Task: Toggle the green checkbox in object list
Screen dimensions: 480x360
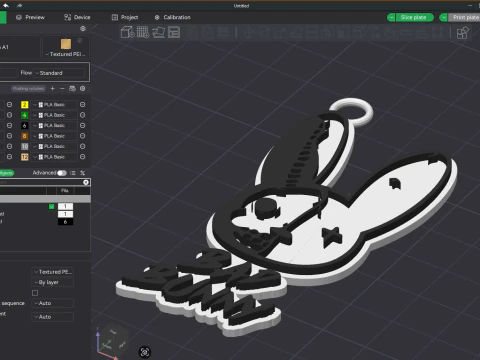Action: [52, 207]
